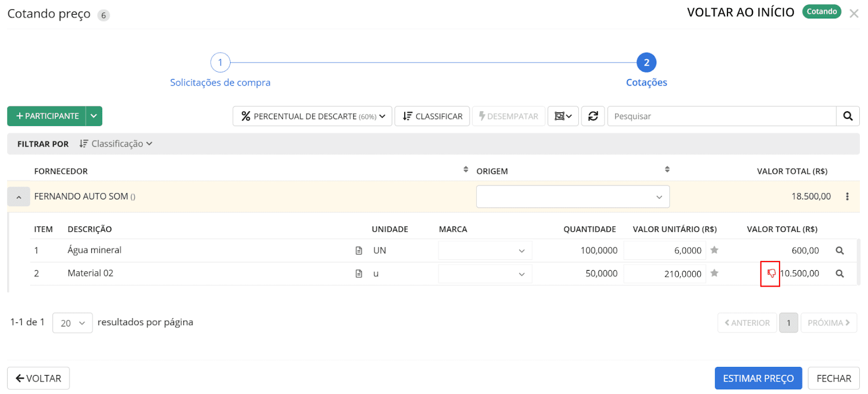The height and width of the screenshot is (394, 868).
Task: Click the red thumbs-down icon on Material 02
Action: (770, 274)
